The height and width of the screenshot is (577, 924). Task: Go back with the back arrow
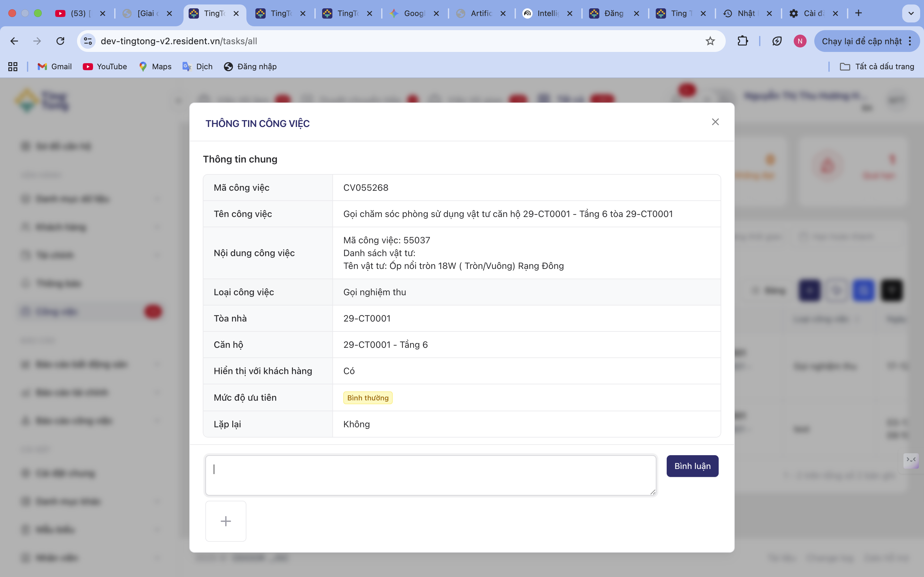tap(14, 41)
